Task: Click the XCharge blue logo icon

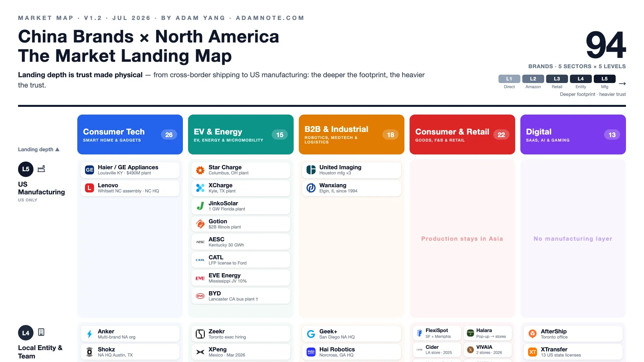Action: pyautogui.click(x=200, y=188)
